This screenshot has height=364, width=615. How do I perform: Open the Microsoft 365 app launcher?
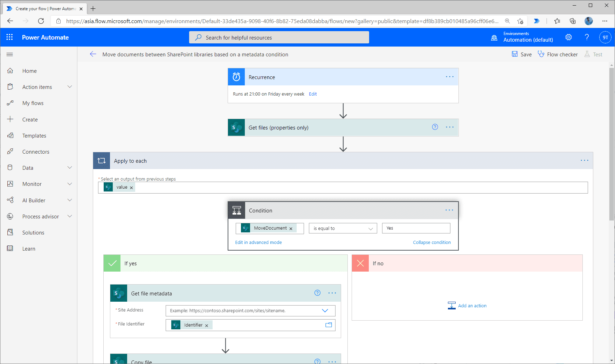[9, 37]
